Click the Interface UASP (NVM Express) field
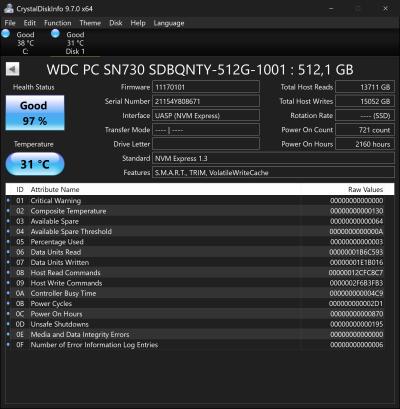The width and height of the screenshot is (400, 409). click(x=206, y=116)
